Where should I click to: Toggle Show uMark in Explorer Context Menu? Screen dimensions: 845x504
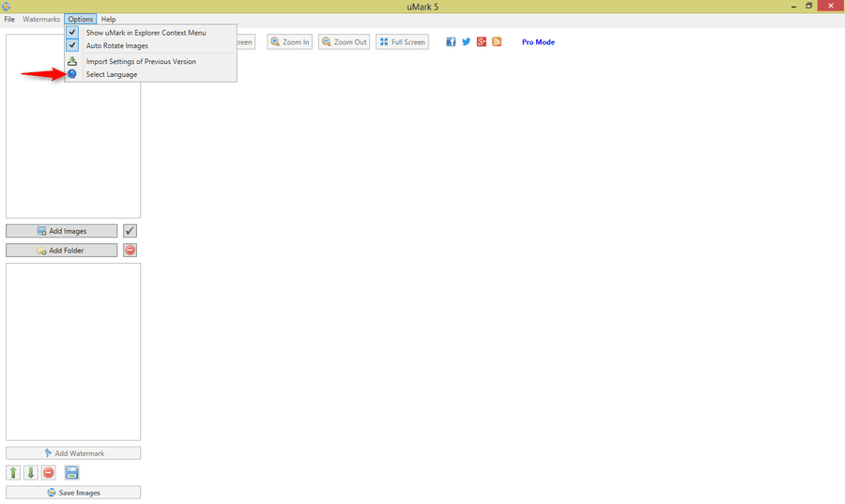pos(150,32)
